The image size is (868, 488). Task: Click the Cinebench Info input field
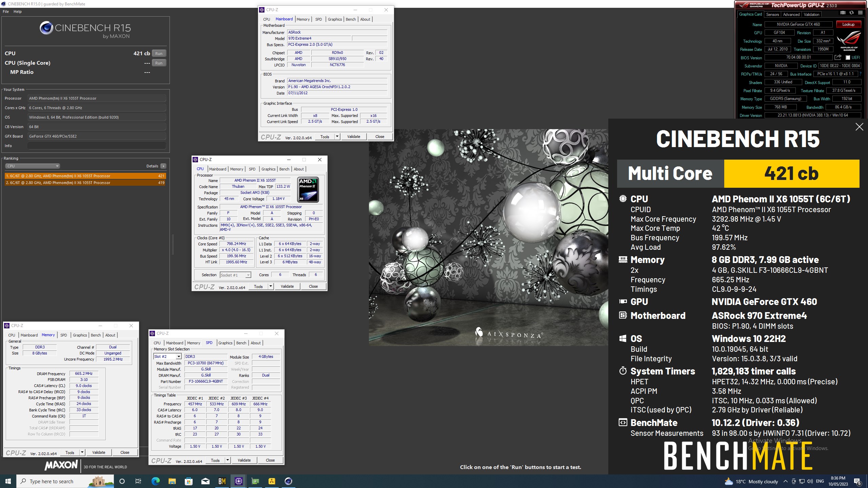click(97, 146)
